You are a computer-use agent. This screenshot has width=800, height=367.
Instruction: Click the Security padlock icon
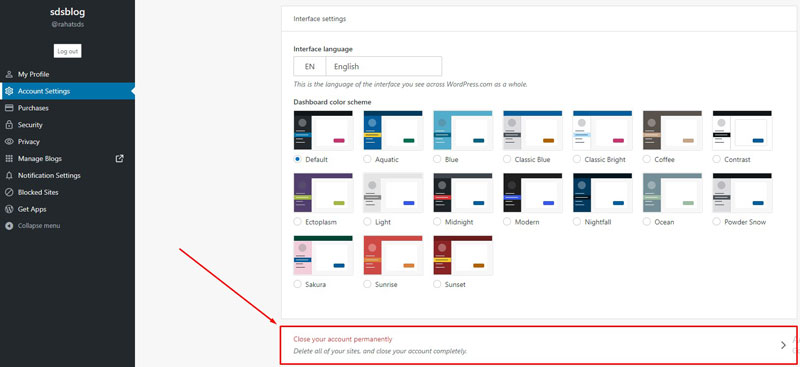(9, 125)
